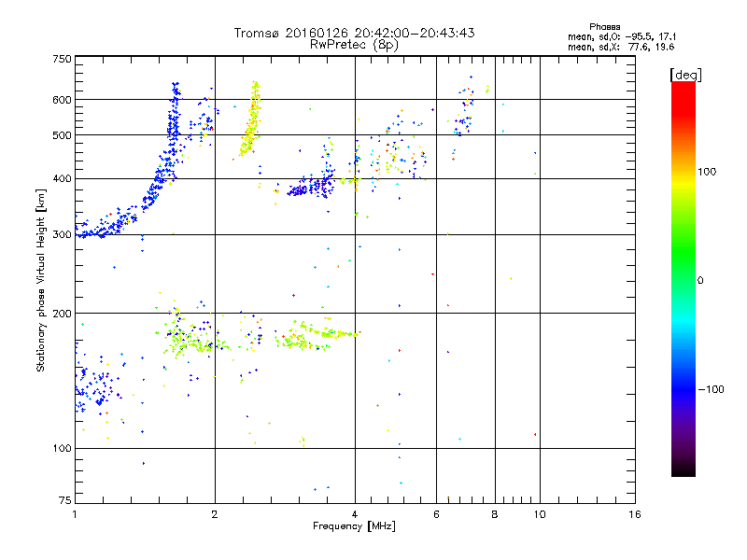Click the 'Frequency [MHz]' x-axis label
The height and width of the screenshot is (560, 747).
point(354,525)
